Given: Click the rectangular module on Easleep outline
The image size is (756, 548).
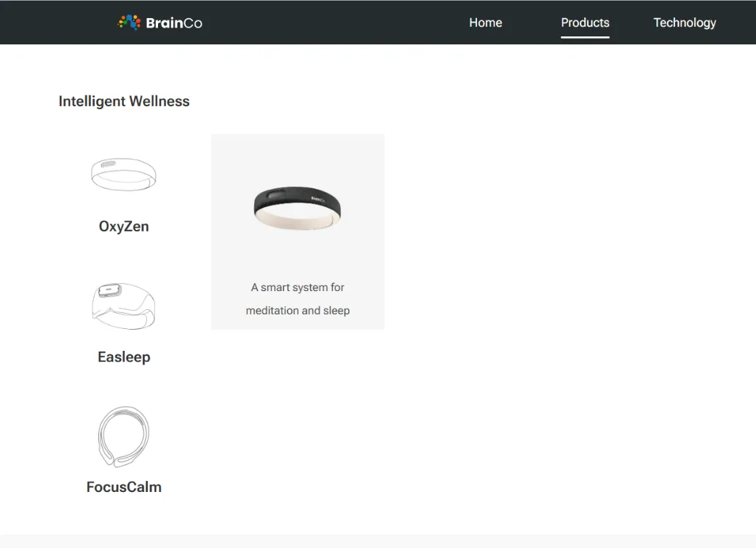Looking at the screenshot, I should 111,289.
